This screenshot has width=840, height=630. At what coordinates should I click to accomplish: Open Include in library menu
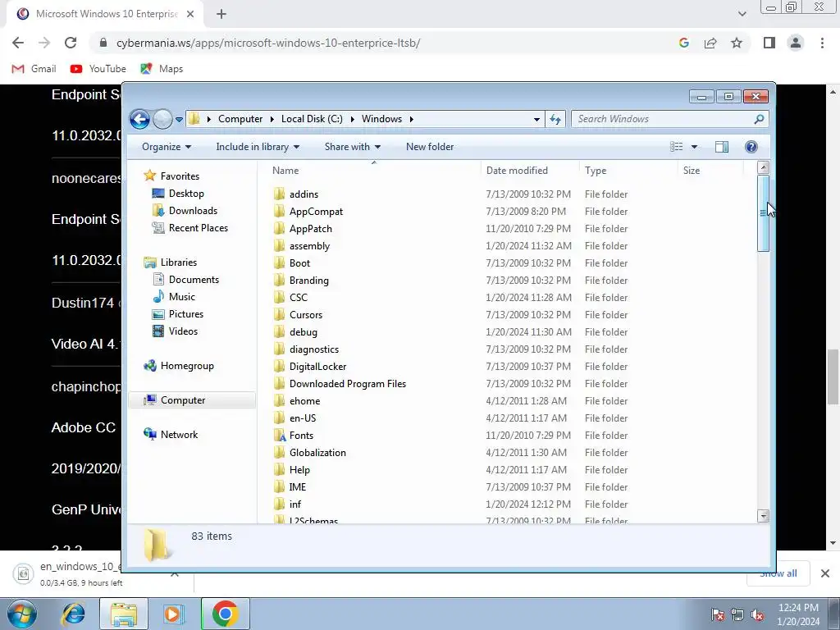[x=258, y=147]
